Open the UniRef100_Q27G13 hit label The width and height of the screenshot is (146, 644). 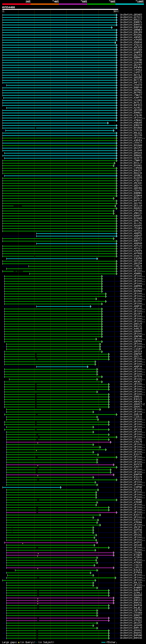click(x=131, y=17)
